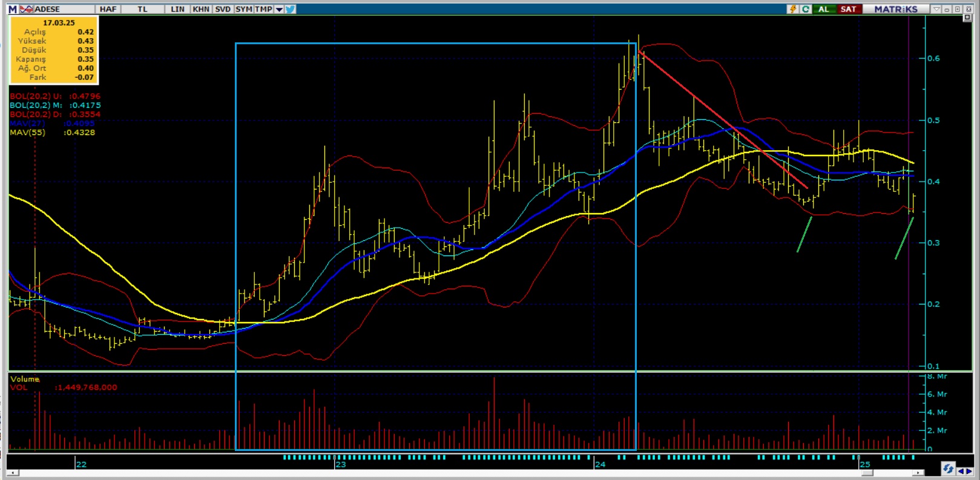Click the green AL buy button
The height and width of the screenshot is (480, 980).
coord(823,9)
